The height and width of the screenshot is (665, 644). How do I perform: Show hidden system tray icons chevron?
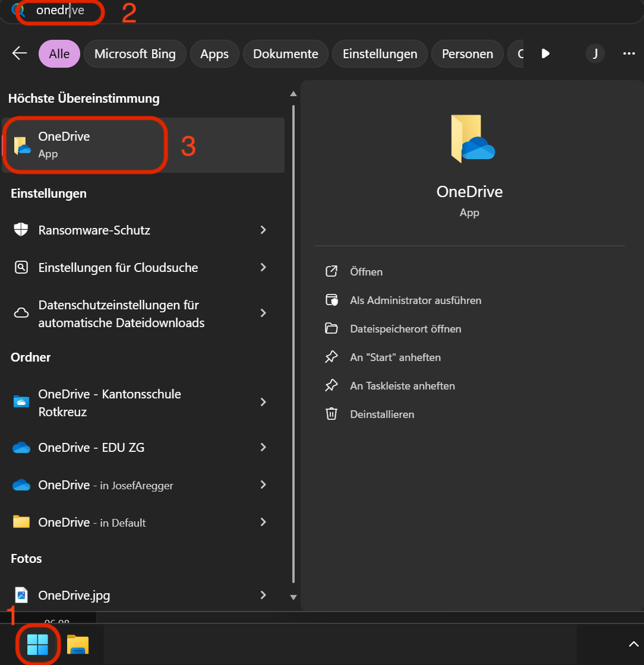(x=633, y=644)
